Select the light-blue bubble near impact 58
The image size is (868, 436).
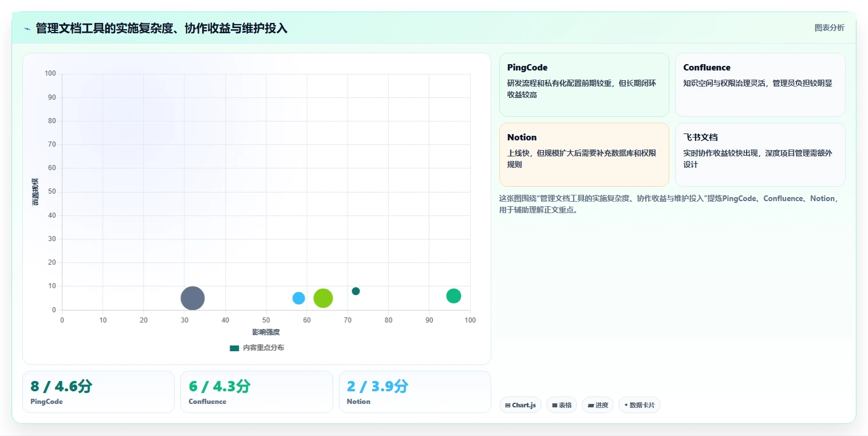tap(299, 298)
